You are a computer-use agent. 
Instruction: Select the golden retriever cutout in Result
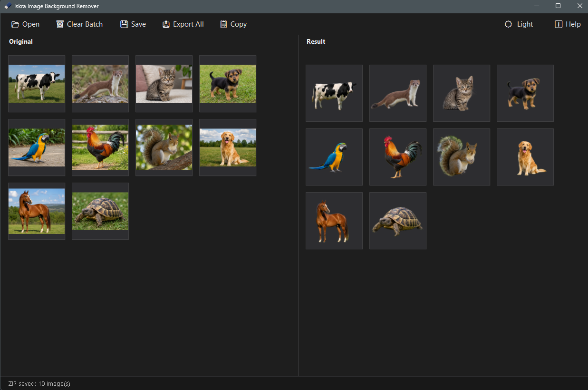[525, 157]
